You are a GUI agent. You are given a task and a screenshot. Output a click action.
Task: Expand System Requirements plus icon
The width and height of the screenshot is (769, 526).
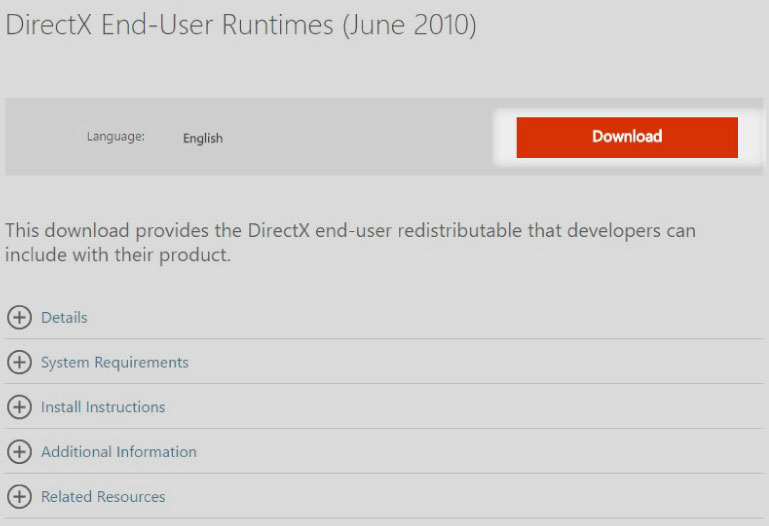pyautogui.click(x=20, y=362)
